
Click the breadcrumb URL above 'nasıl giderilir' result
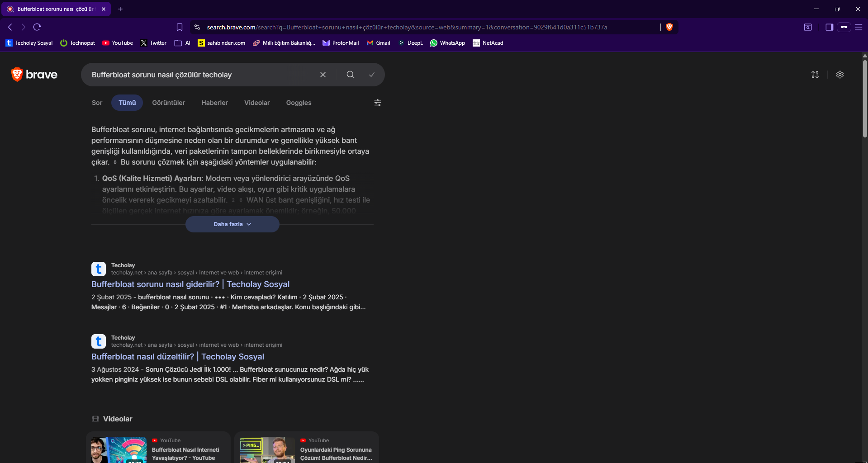click(197, 273)
